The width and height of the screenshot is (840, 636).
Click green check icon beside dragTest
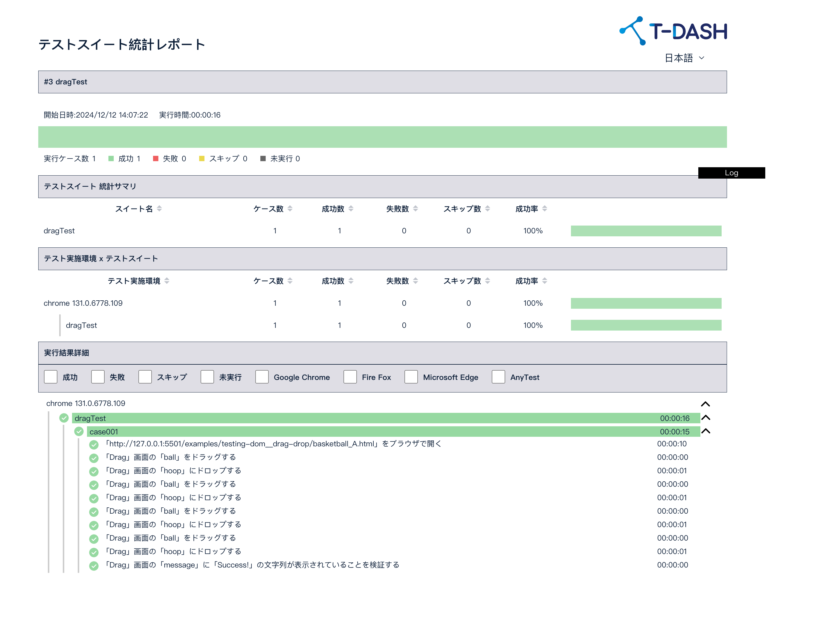[x=64, y=418]
